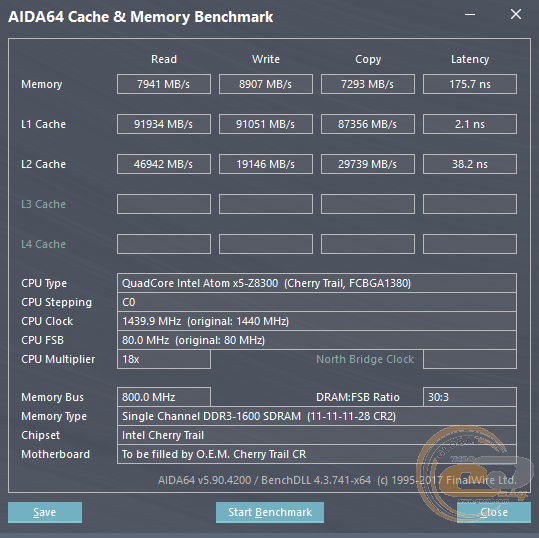Click the empty L3 Cache Read box
Screen dimensions: 539x538
[164, 204]
